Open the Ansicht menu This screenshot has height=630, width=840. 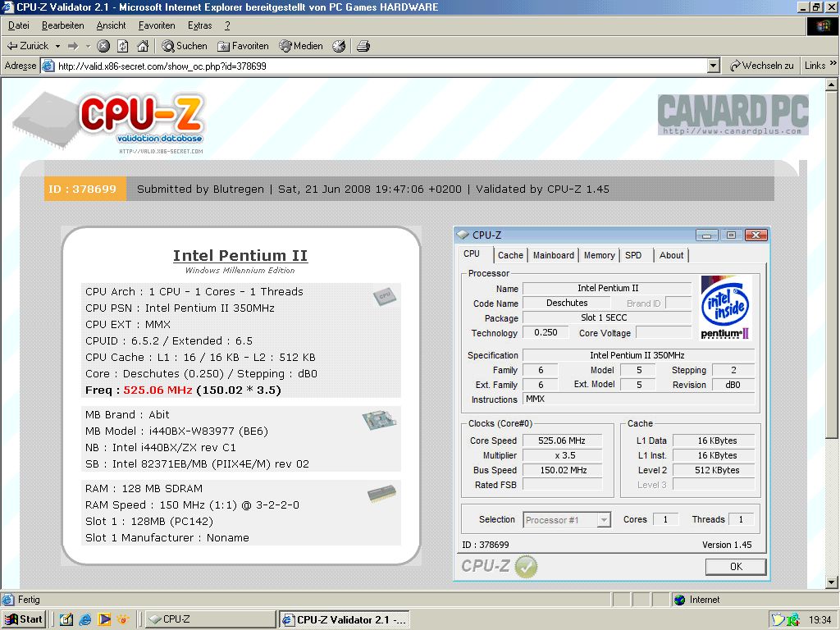click(x=111, y=25)
